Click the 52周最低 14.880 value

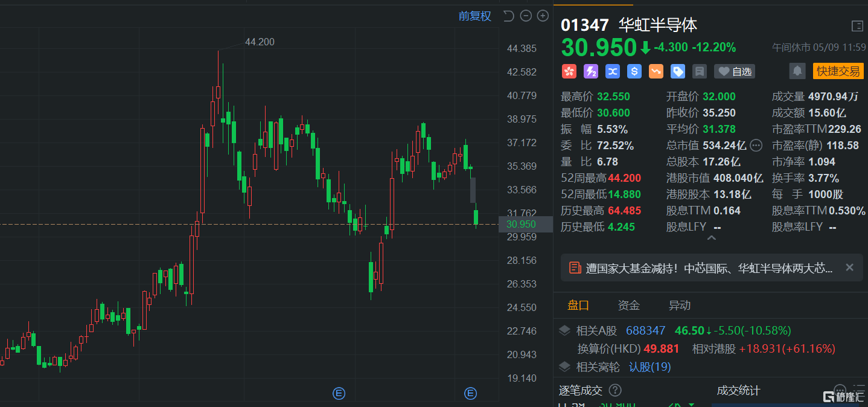coord(624,194)
